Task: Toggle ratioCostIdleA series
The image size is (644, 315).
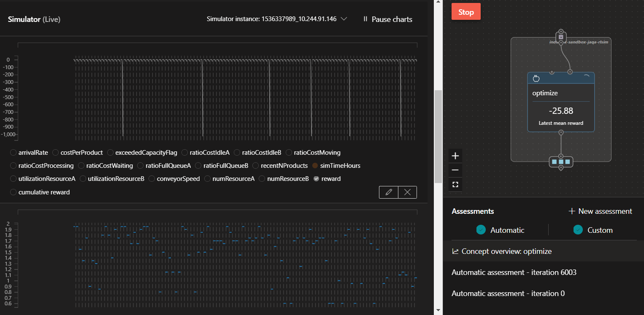Action: (x=185, y=153)
